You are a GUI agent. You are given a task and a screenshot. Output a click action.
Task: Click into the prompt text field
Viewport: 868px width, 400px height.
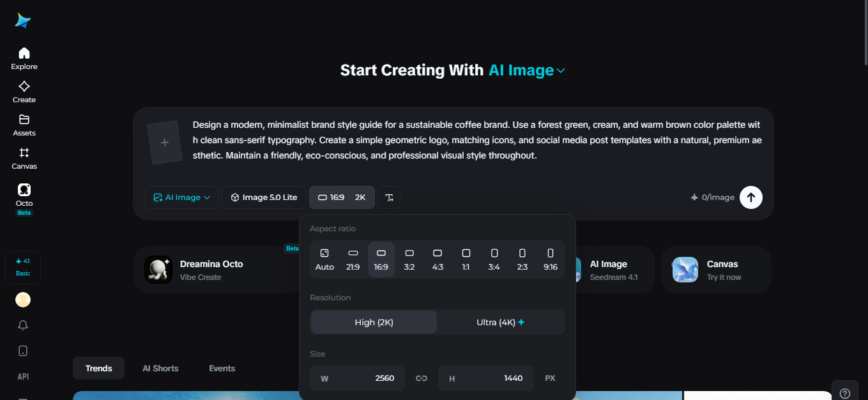477,140
